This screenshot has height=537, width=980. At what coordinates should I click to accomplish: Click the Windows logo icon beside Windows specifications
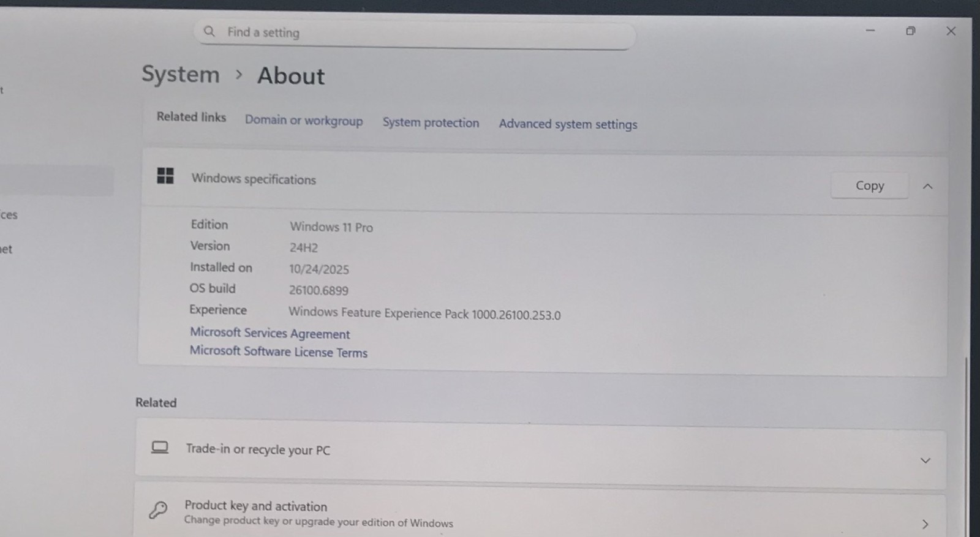[x=165, y=176]
